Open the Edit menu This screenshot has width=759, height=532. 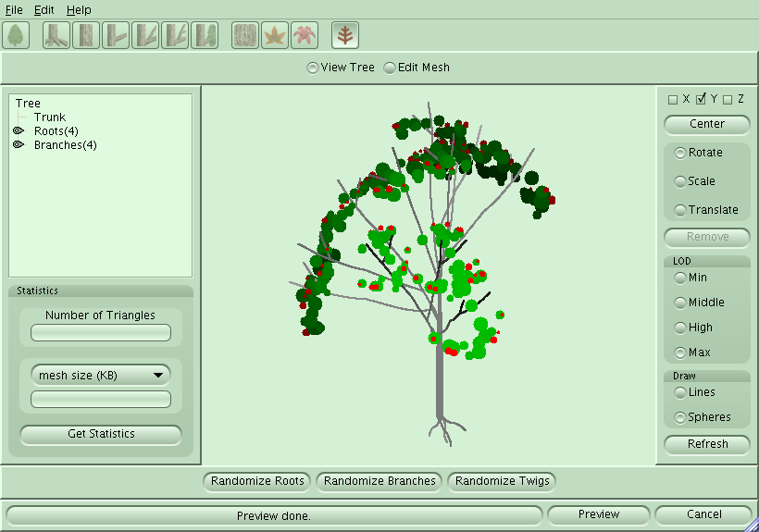tap(44, 9)
